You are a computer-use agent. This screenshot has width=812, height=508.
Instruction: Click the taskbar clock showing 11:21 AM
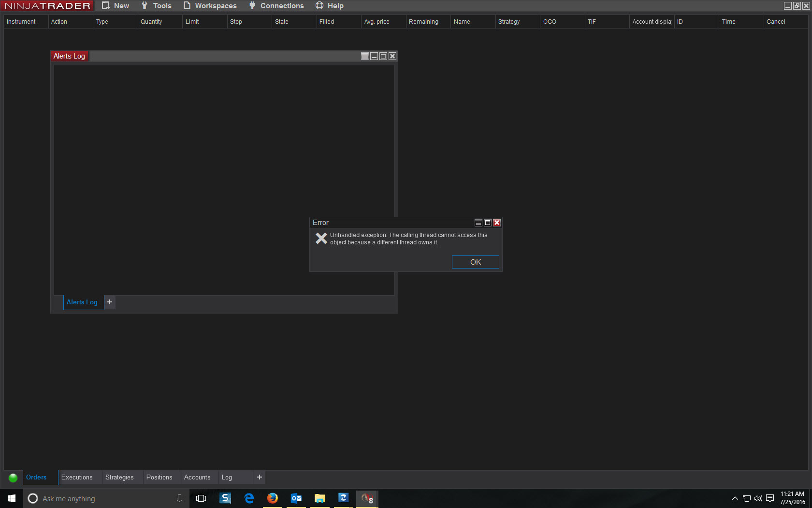(x=793, y=498)
